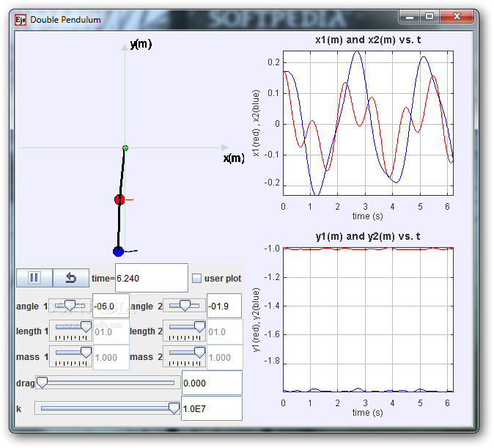Click the Ejs application icon in title bar
The width and height of the screenshot is (494, 448).
click(21, 20)
